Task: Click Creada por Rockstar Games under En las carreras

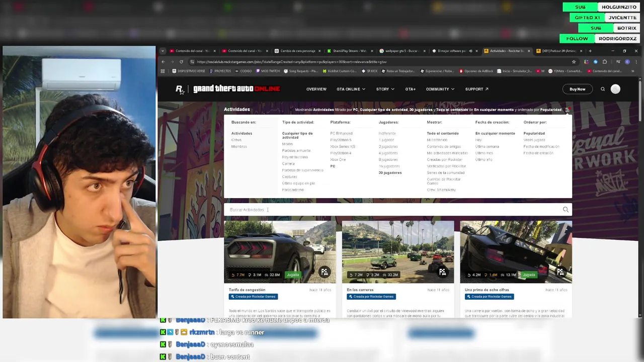Action: (x=371, y=297)
